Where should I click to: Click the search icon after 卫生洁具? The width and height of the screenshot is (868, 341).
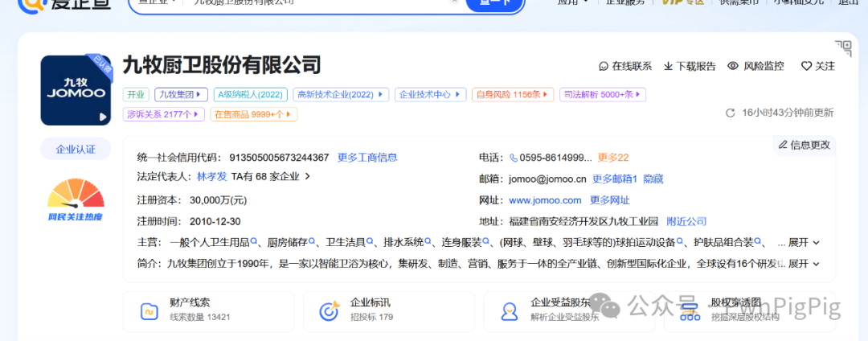[x=369, y=241]
